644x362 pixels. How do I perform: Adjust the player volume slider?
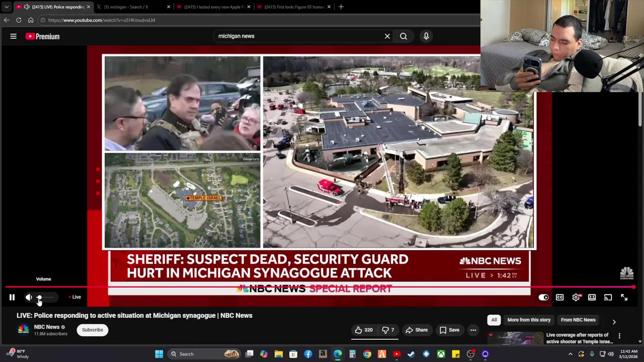[45, 297]
